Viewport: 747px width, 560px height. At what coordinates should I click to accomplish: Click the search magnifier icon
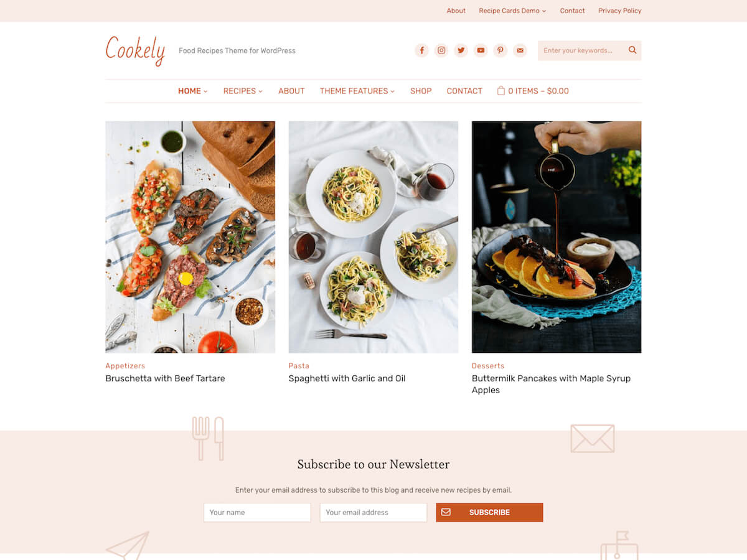point(632,50)
